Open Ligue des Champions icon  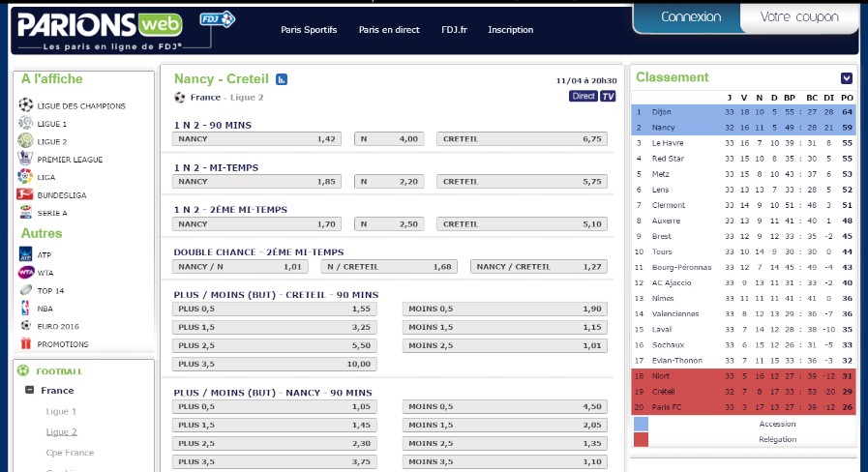[x=25, y=104]
